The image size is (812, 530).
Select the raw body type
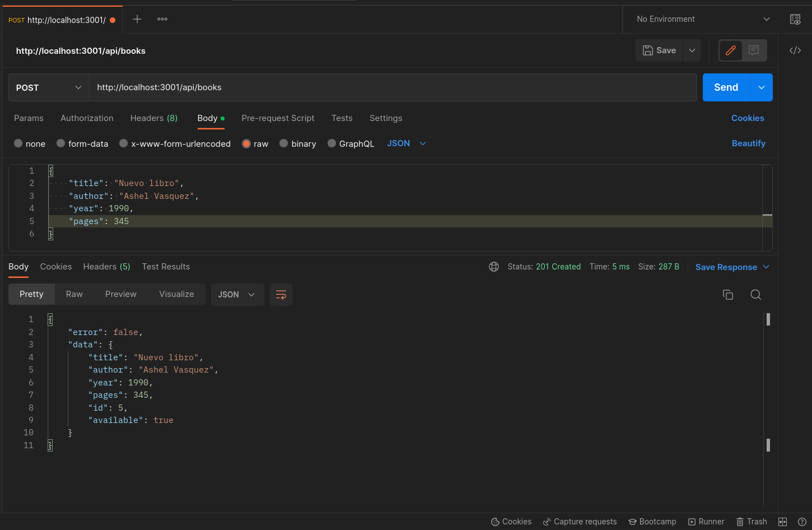(246, 143)
